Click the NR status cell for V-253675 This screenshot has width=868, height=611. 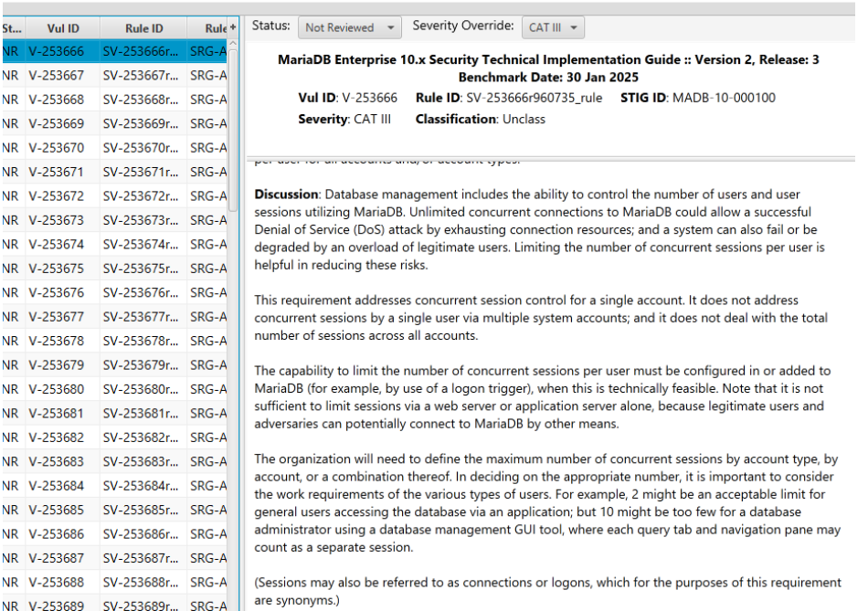(10, 269)
